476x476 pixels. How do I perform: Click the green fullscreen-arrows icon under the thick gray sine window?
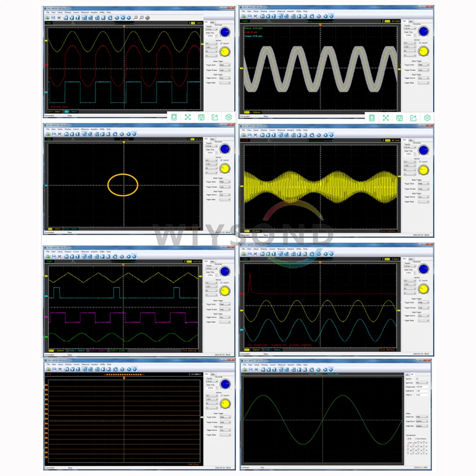pos(386,118)
